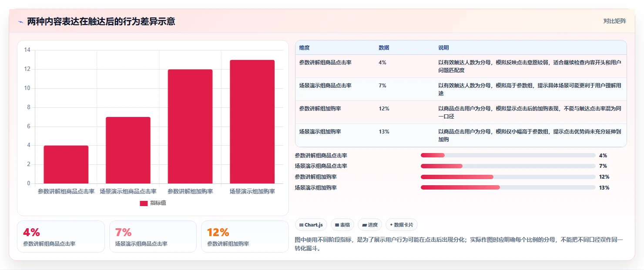Click the 7% value beside the progress bar
Screen dimensions: 644x270
[x=603, y=166]
